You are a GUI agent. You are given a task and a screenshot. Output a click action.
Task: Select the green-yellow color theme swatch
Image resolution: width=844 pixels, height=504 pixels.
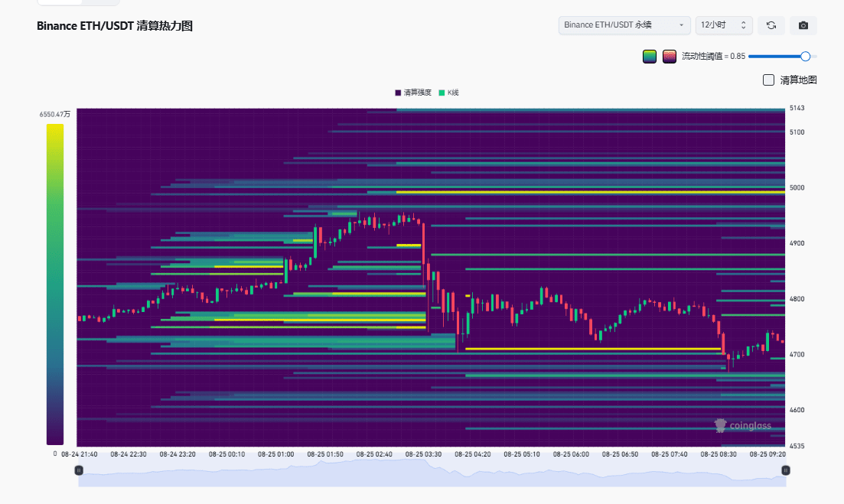tap(650, 57)
